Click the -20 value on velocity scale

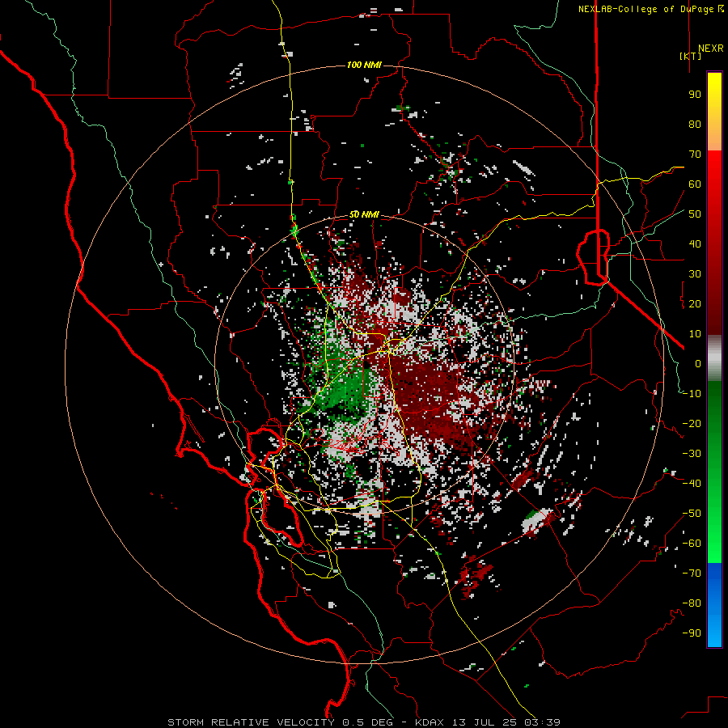692,424
